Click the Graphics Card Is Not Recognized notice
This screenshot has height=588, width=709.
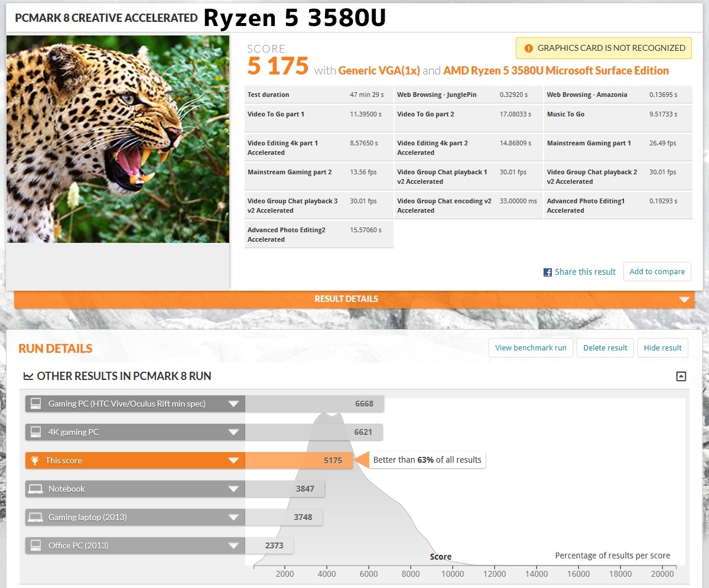pyautogui.click(x=603, y=48)
